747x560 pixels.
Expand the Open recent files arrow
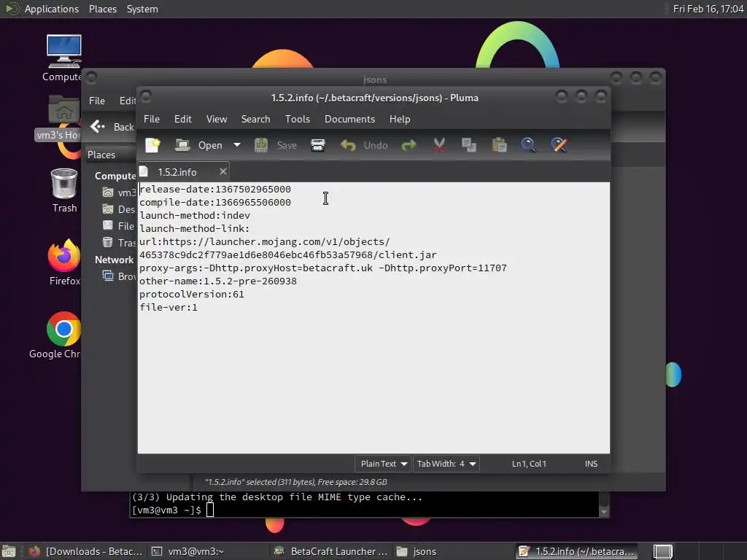click(237, 145)
